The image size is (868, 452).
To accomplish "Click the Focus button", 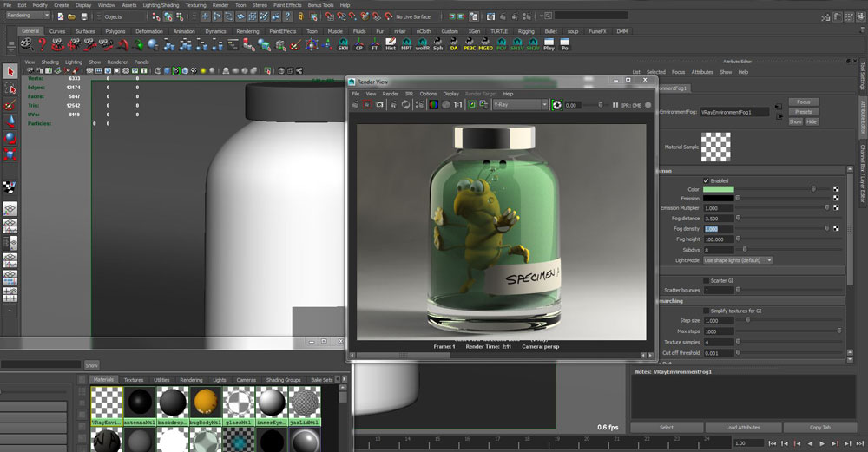I will coord(804,102).
